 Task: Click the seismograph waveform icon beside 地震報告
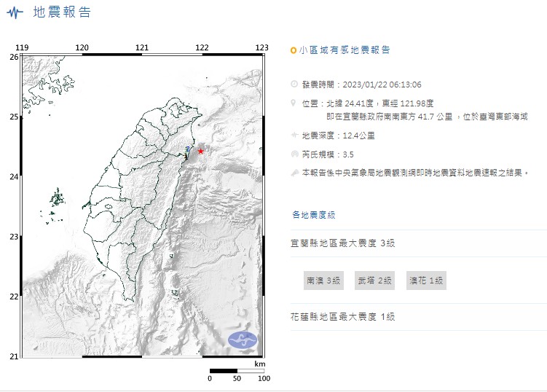click(15, 13)
